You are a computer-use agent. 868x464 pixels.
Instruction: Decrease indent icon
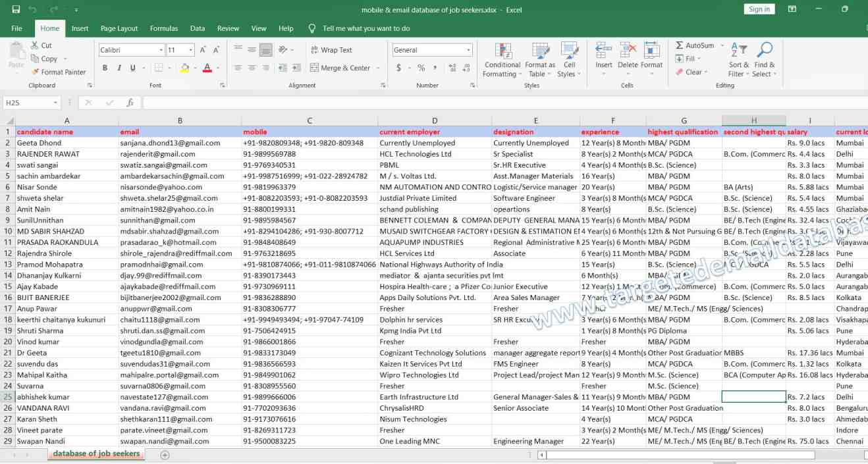click(283, 68)
